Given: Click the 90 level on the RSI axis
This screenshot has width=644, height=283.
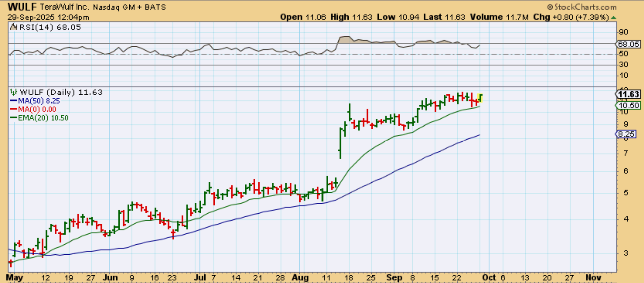Looking at the screenshot, I should [x=623, y=32].
